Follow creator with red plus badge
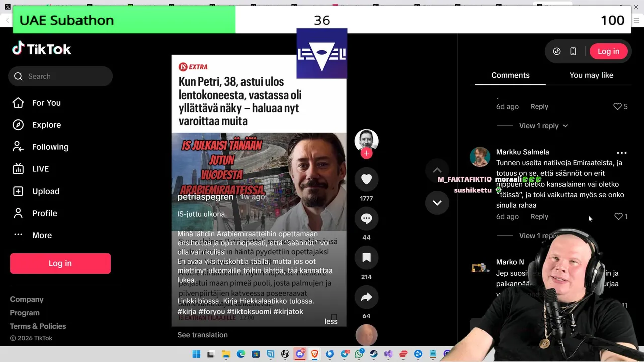 [x=366, y=153]
